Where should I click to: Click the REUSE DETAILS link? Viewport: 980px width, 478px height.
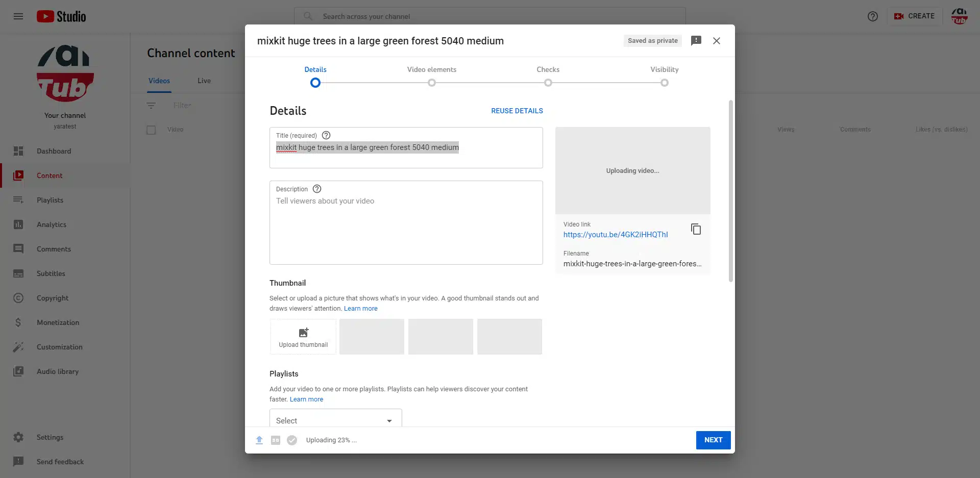pos(517,111)
